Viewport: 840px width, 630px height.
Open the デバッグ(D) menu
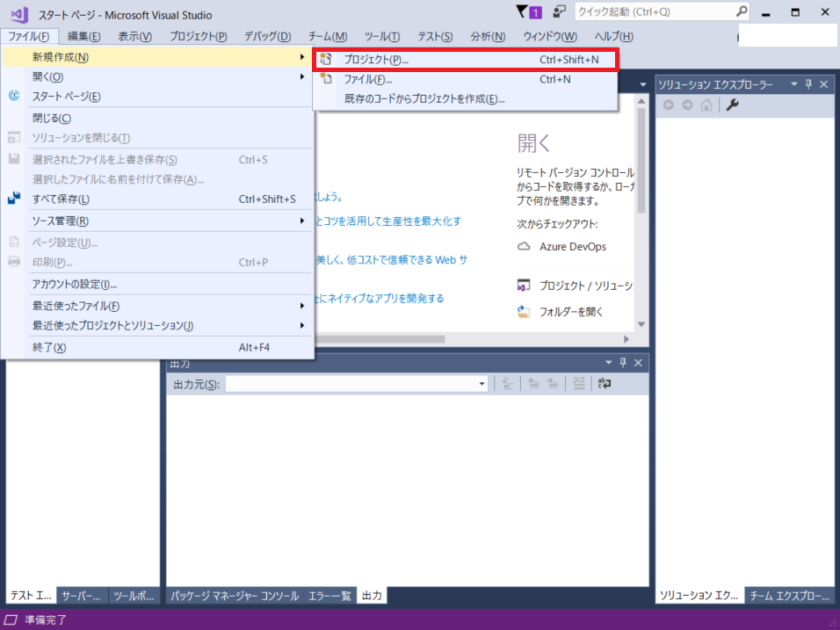pos(267,36)
